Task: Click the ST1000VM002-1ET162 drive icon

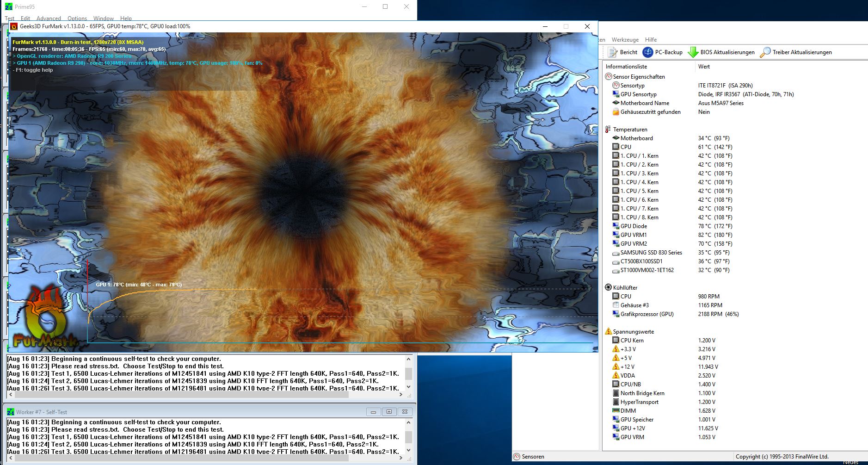Action: click(x=616, y=270)
